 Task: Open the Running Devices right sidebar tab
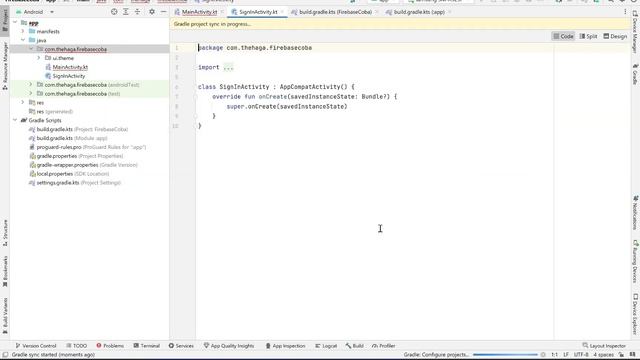635,261
